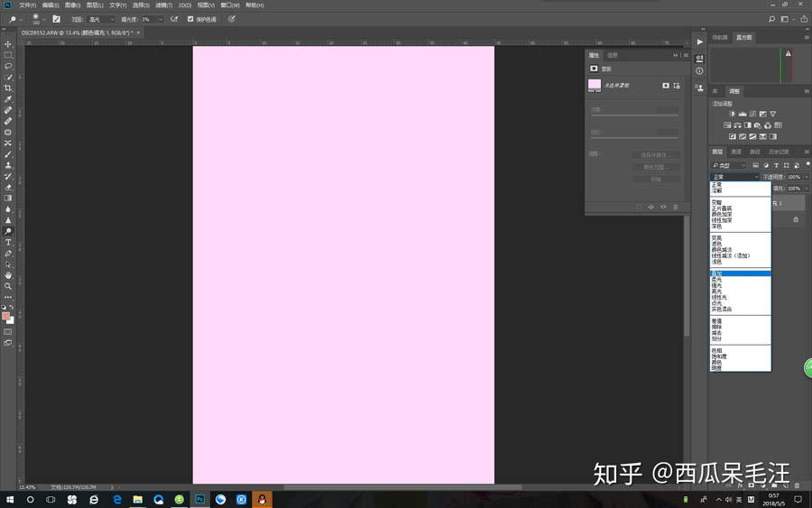Open the File (文件) menu
812x508 pixels.
(x=27, y=5)
